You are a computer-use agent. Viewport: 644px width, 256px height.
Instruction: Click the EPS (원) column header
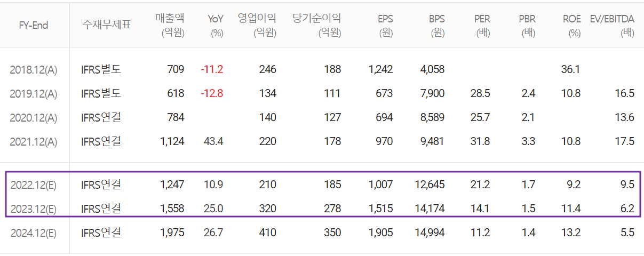pos(384,25)
